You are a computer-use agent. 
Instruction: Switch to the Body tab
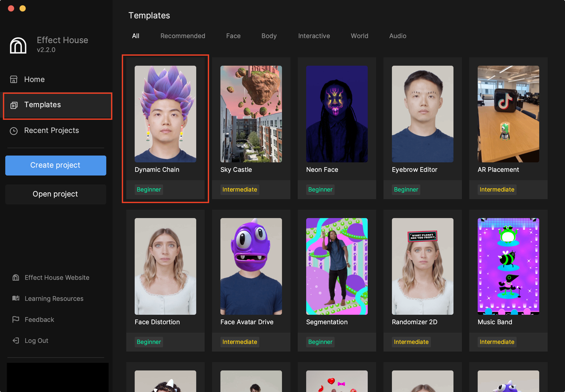click(269, 36)
